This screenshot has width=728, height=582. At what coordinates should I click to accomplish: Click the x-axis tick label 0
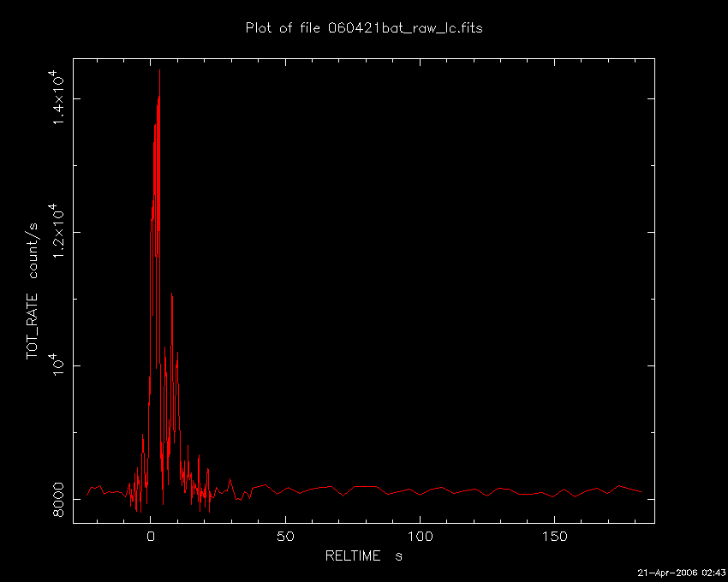click(151, 537)
